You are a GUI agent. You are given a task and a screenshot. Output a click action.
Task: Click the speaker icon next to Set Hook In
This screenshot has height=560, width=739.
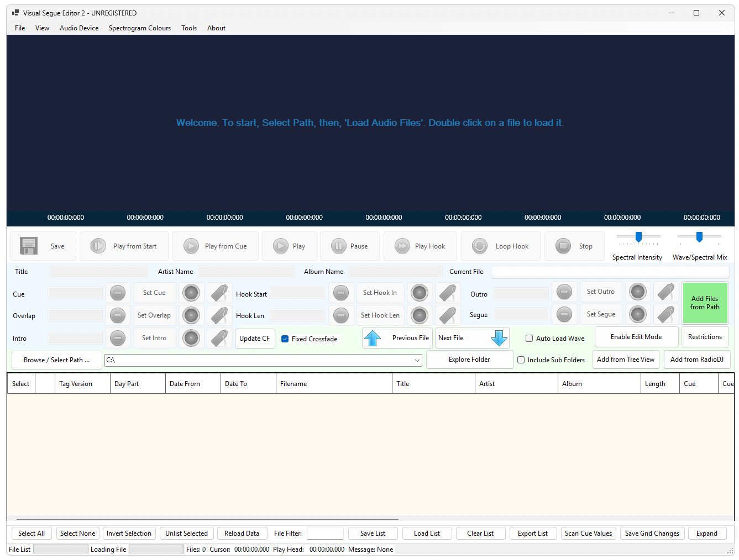[x=420, y=293]
